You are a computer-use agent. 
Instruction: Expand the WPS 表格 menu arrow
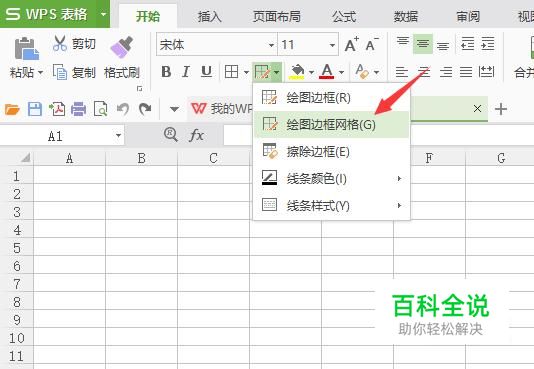(104, 14)
